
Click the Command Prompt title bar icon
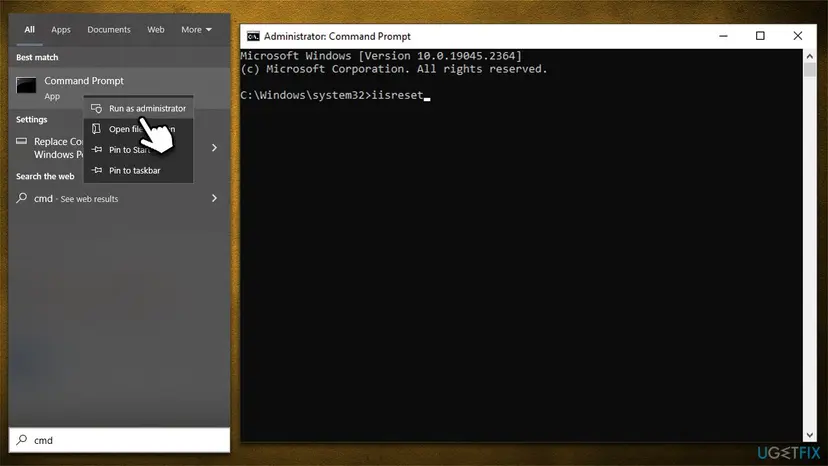pos(253,36)
